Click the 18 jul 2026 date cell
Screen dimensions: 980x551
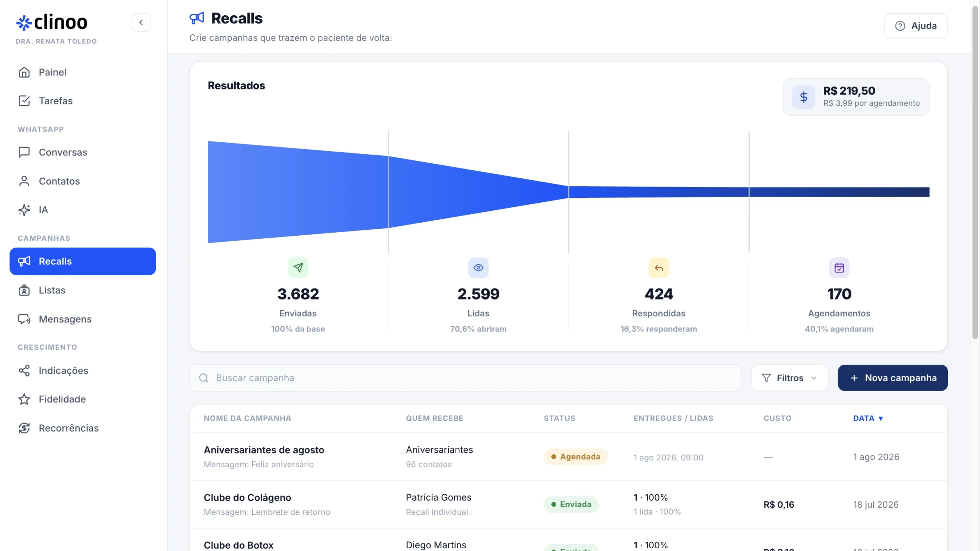coord(876,505)
